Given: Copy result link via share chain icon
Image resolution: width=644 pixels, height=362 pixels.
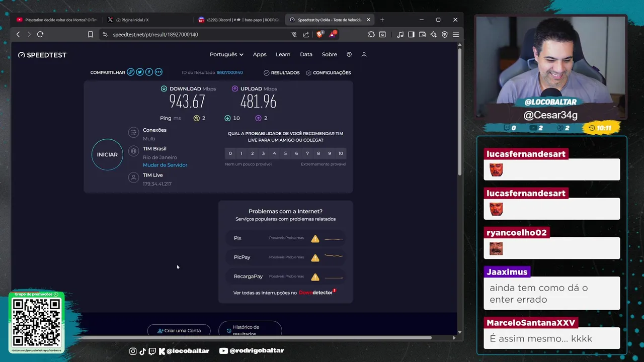Looking at the screenshot, I should pyautogui.click(x=130, y=72).
